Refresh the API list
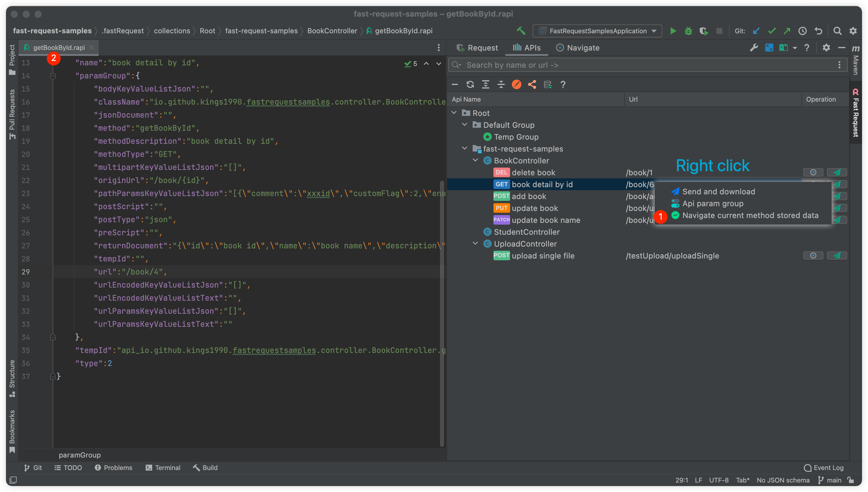Screen dimensions: 868x492 [x=470, y=84]
